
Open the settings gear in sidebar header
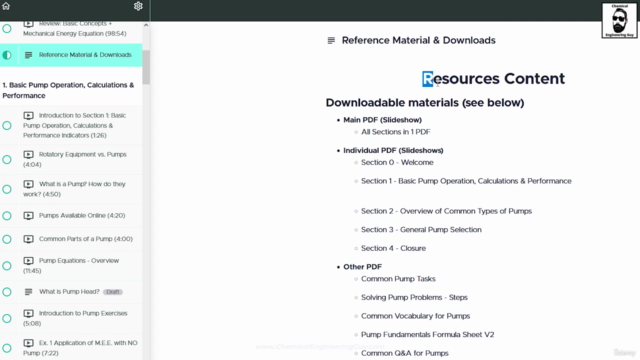click(x=138, y=6)
